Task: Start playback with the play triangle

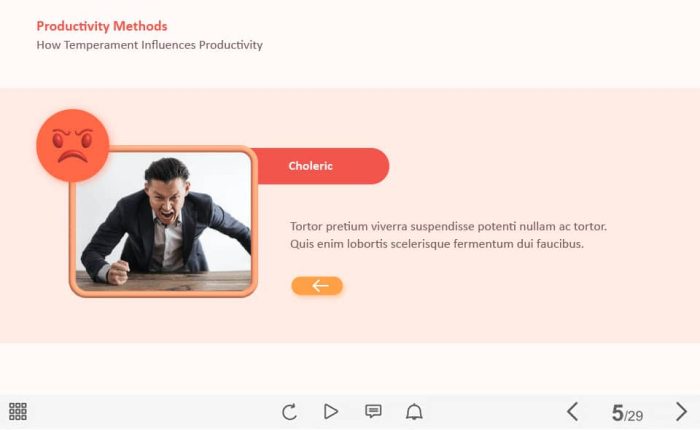Action: [x=330, y=411]
